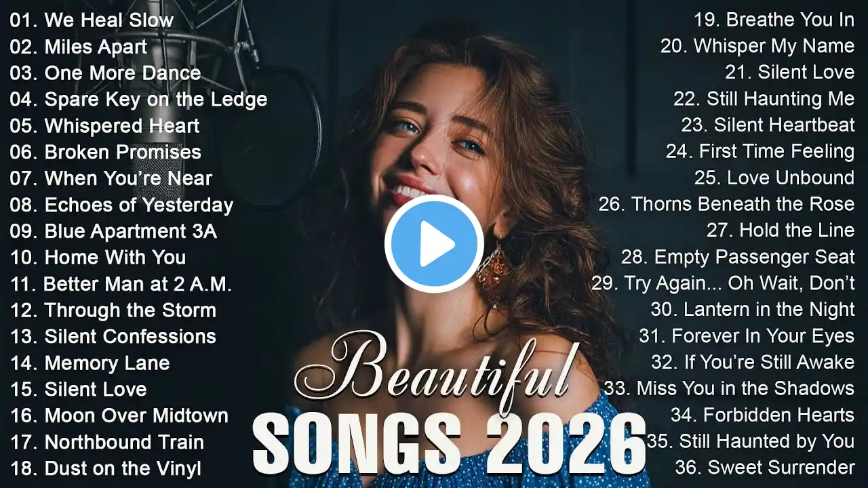Select track 16 Moon Over Midtown
The width and height of the screenshot is (868, 488).
coord(119,415)
